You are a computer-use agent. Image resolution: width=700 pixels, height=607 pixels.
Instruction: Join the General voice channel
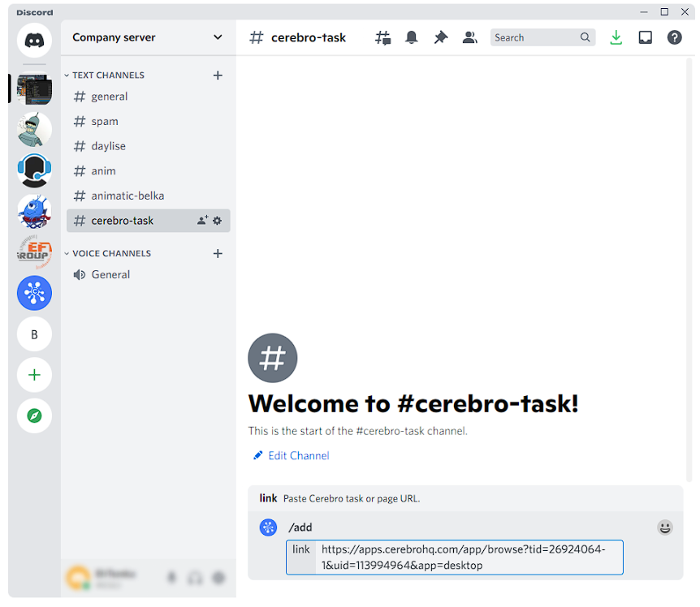pyautogui.click(x=149, y=275)
